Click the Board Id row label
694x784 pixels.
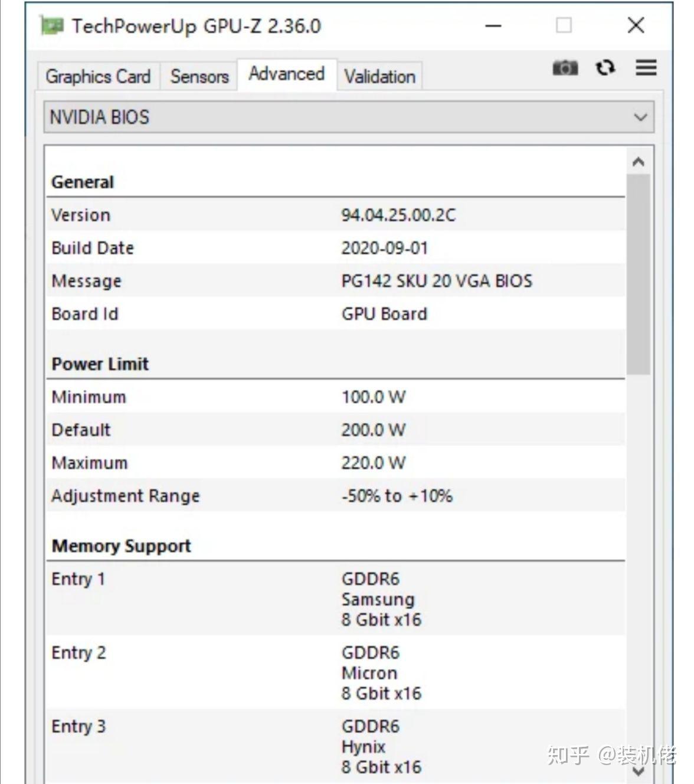(x=85, y=314)
